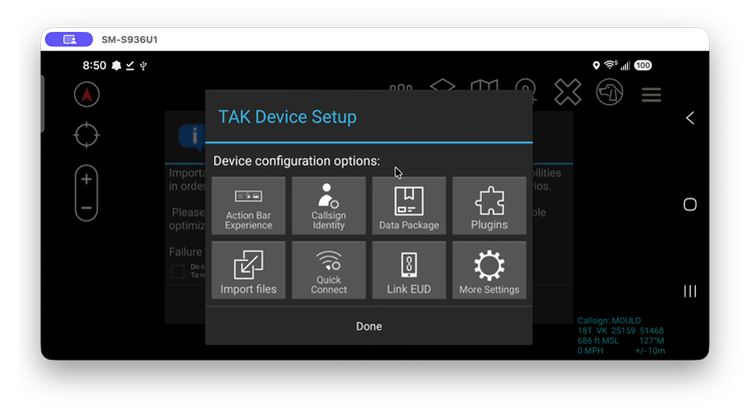Tap the 8:50 clock
Screen dimensions: 750x414
coord(94,65)
